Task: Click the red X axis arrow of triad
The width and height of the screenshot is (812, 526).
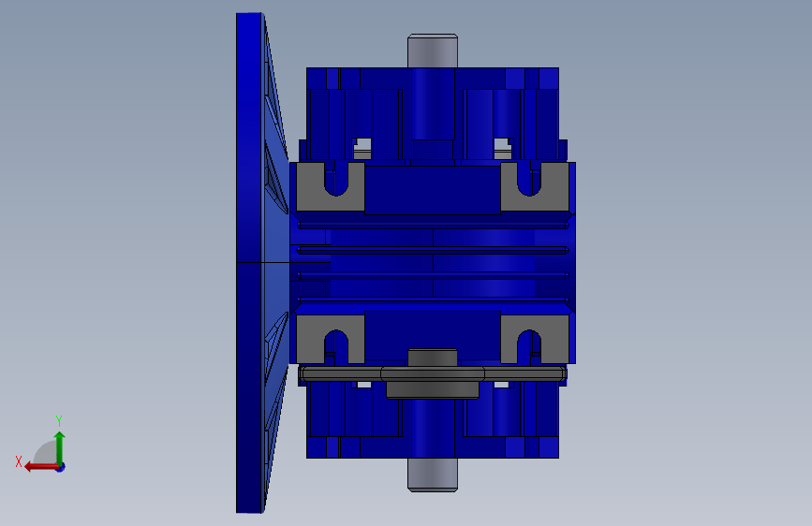Action: 40,467
